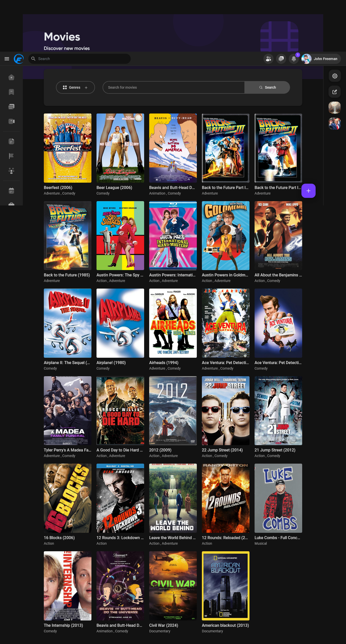Open the A Madea Family Funeral poster

(68, 411)
